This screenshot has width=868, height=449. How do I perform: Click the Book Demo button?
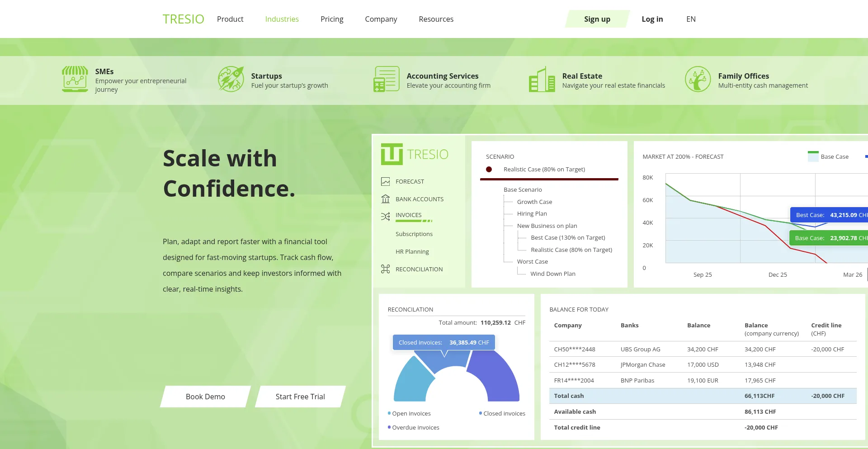(205, 397)
